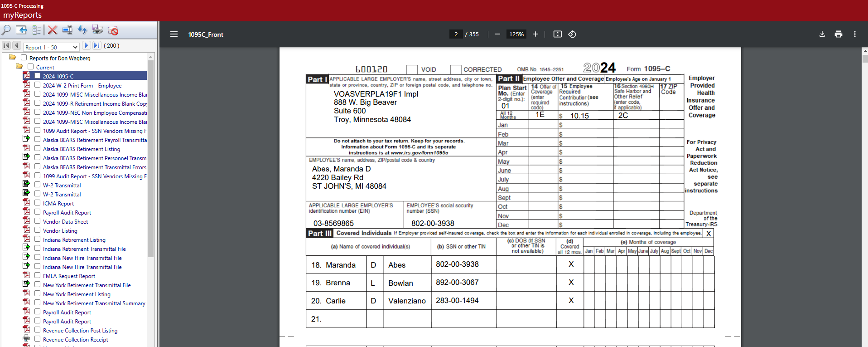The height and width of the screenshot is (347, 868).
Task: Go to previous page of report list
Action: coord(17,45)
